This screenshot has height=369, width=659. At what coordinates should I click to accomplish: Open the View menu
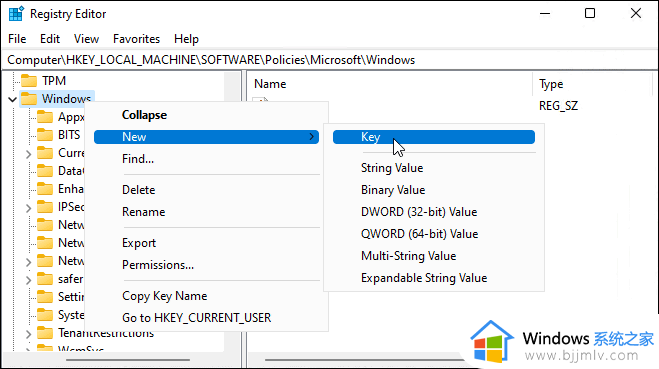(86, 39)
